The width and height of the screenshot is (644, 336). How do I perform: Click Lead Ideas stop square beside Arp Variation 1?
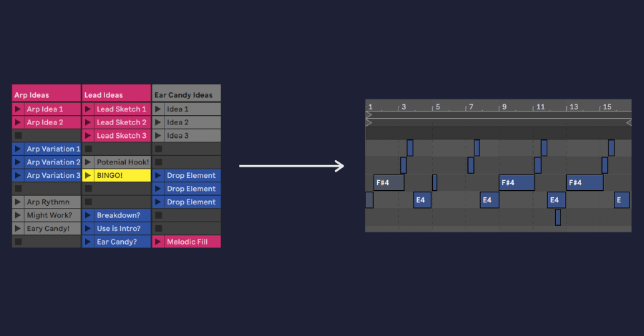[x=88, y=149]
